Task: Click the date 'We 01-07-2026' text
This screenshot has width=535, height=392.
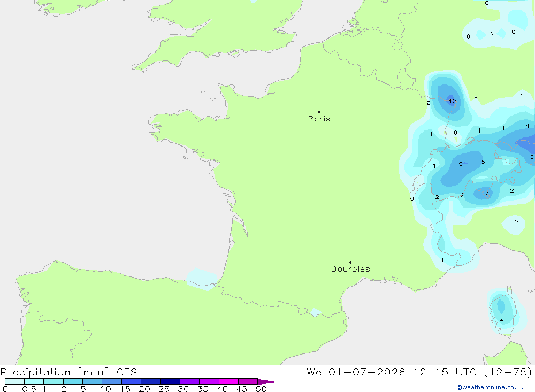Action: [x=356, y=372]
